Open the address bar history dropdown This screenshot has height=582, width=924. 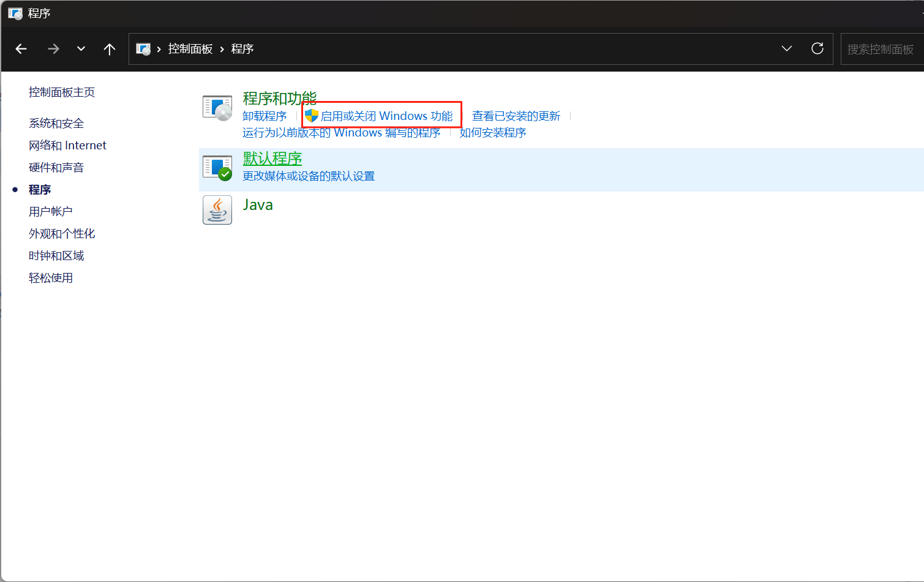[x=787, y=49]
